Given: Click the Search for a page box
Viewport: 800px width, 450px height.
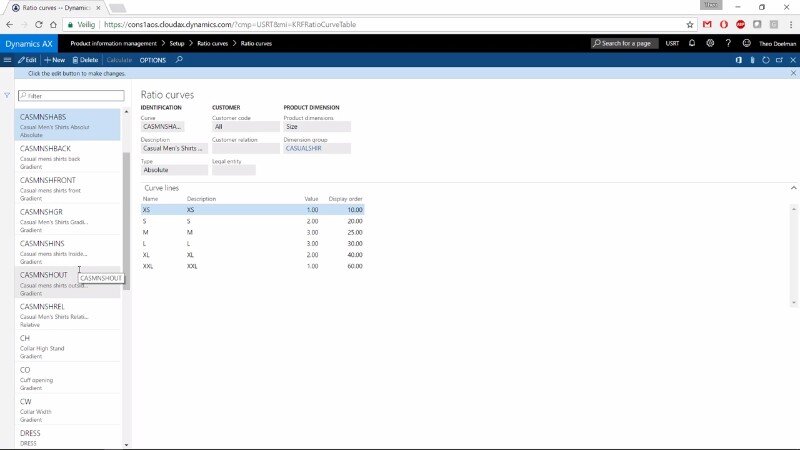Looking at the screenshot, I should pyautogui.click(x=626, y=43).
